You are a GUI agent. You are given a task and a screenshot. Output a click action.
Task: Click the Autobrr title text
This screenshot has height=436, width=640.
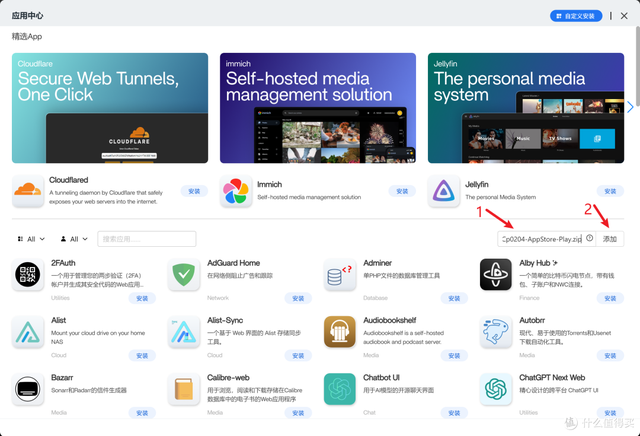[x=532, y=320]
